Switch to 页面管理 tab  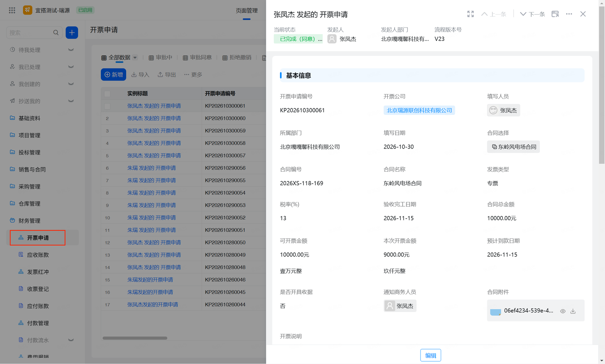247,11
